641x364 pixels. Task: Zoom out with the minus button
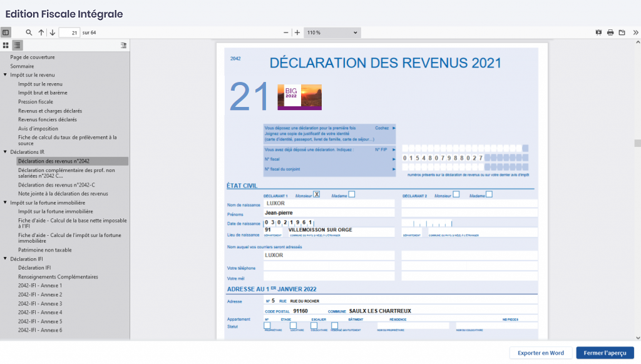(x=286, y=33)
